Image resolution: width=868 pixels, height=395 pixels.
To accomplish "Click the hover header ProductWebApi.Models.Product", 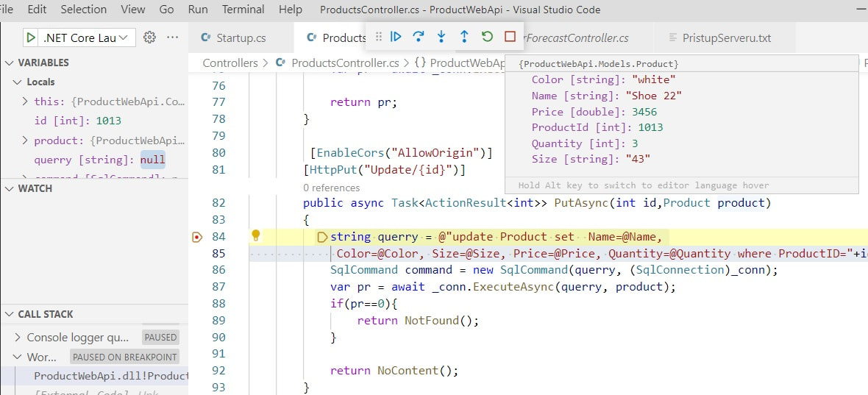I will pos(599,64).
